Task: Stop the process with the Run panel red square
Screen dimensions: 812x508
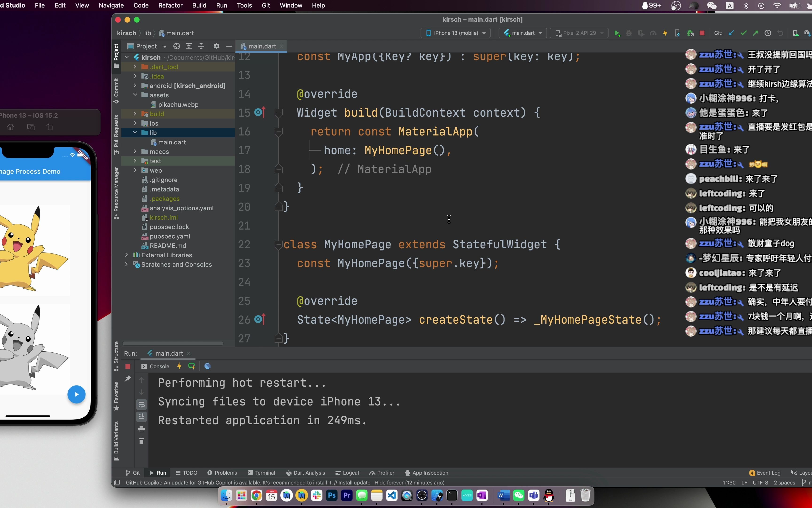Action: click(x=128, y=366)
